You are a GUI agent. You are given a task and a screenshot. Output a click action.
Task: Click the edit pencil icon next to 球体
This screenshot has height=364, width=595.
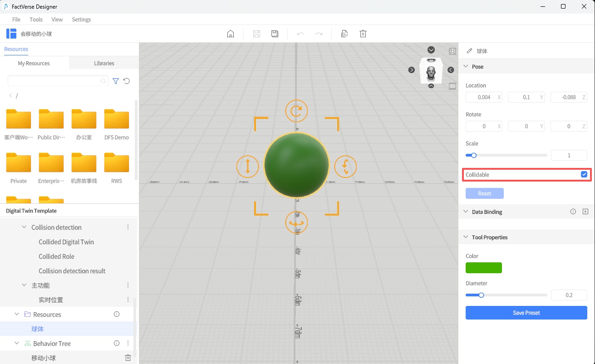tap(469, 51)
